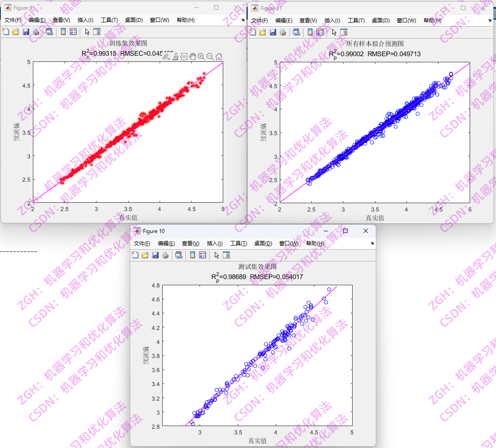Click 真实值 x-axis label in Figure 10
The image size is (496, 448).
point(257,441)
